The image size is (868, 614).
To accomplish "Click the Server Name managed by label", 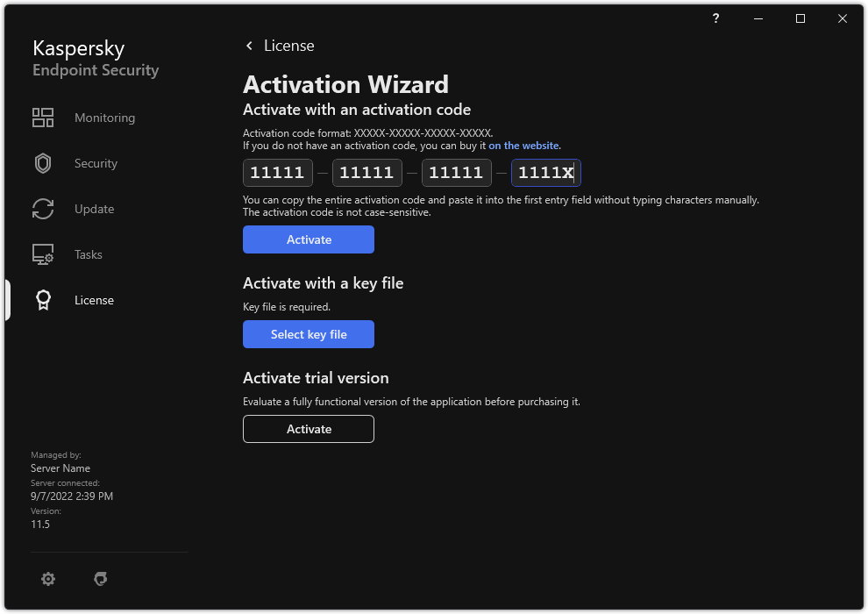I will pyautogui.click(x=60, y=468).
